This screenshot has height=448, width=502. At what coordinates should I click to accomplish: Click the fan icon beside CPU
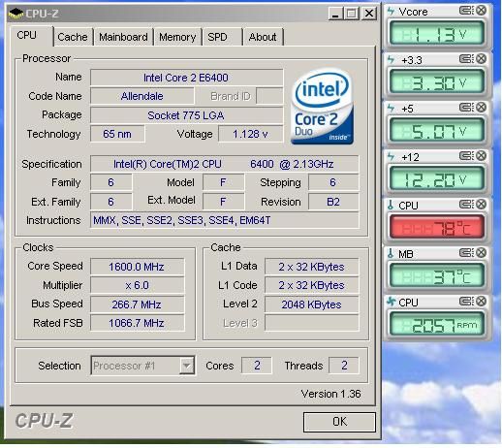(392, 302)
